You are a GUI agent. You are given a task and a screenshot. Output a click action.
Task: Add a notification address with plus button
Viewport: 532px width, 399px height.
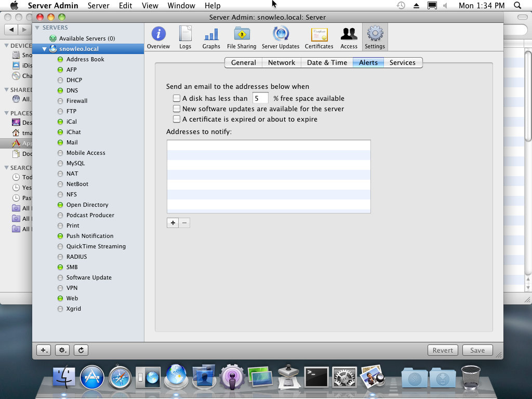tap(172, 223)
